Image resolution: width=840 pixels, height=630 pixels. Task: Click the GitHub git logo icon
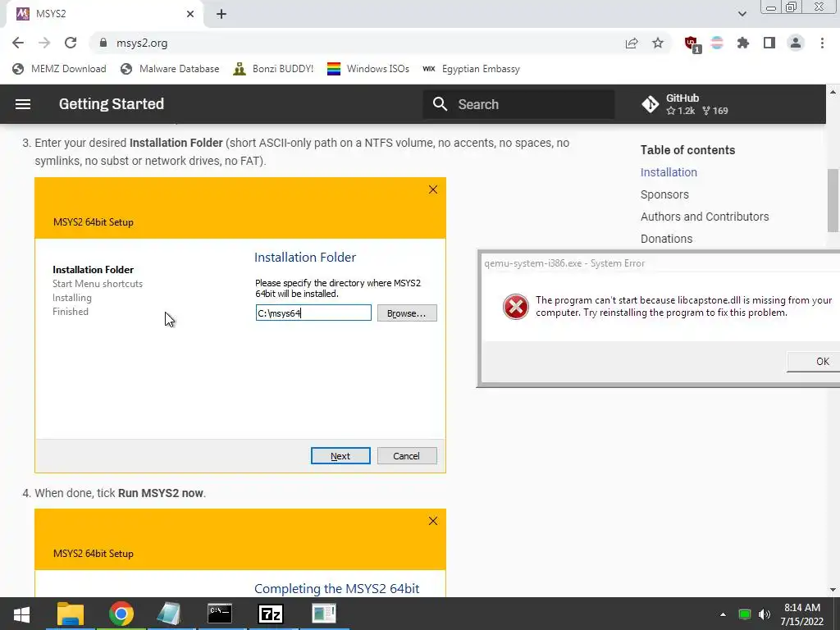[x=651, y=104]
